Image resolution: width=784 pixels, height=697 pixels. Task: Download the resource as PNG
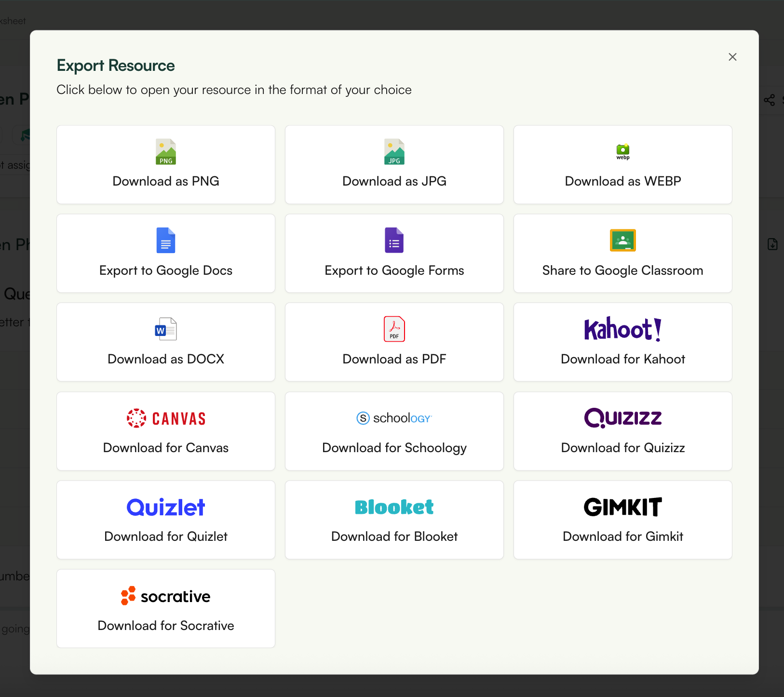click(x=165, y=164)
